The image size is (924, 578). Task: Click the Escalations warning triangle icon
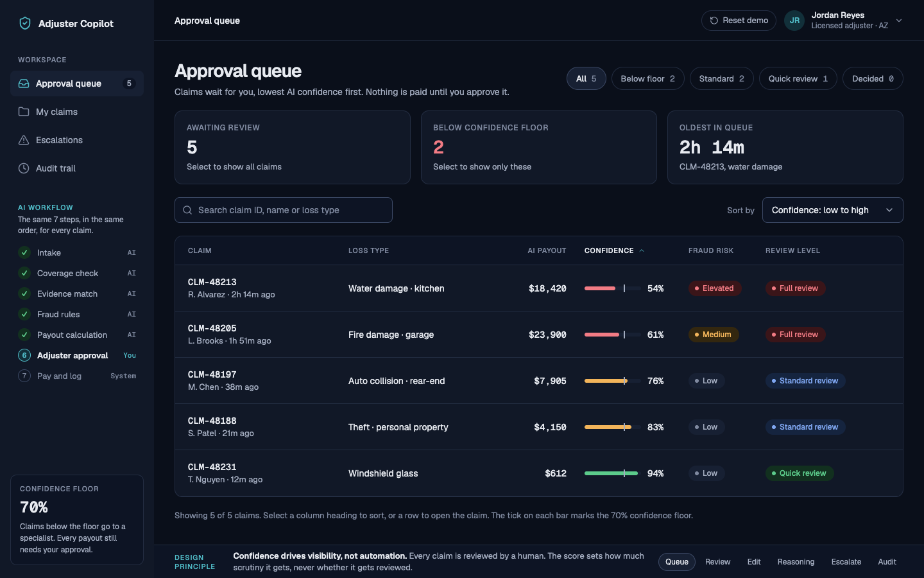(x=24, y=140)
